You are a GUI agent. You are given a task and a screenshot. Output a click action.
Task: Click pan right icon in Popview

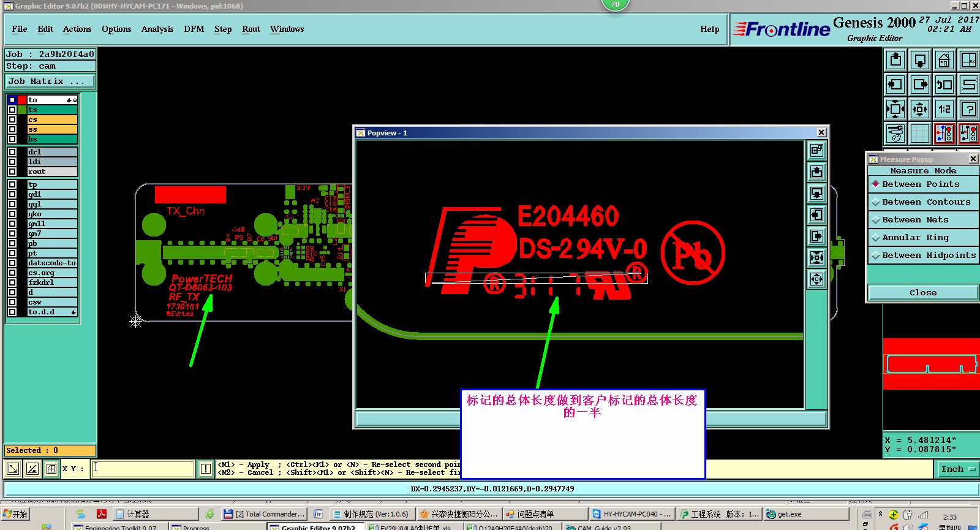pyautogui.click(x=816, y=236)
